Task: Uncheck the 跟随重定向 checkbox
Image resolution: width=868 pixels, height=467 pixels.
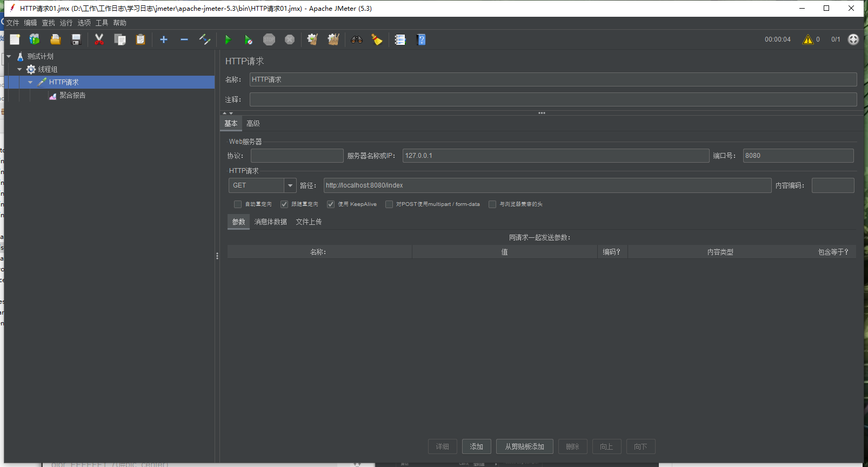Action: [284, 204]
